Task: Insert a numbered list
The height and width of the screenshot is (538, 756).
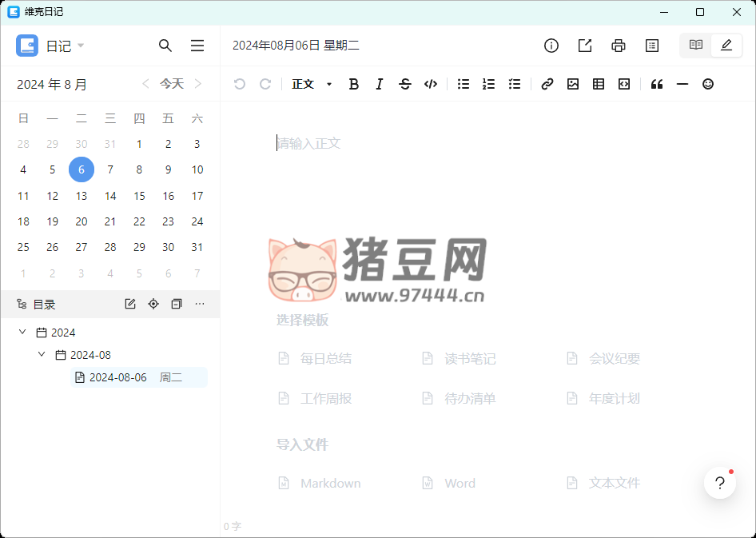Action: (x=488, y=85)
